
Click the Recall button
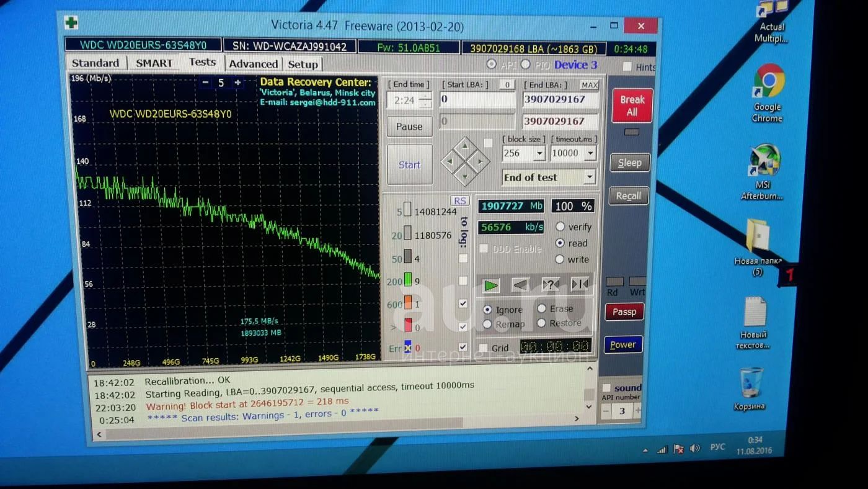[628, 196]
